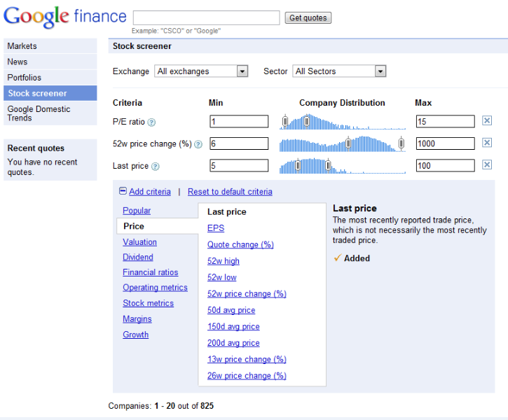Screen dimensions: 508x420
Task: Select the Financial ratios category
Action: (151, 272)
